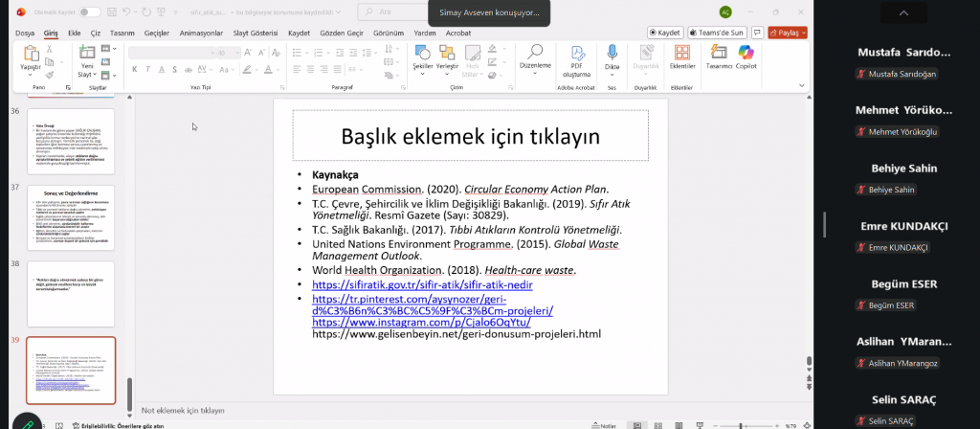Open the Eklentiler add-ins button

(x=681, y=56)
